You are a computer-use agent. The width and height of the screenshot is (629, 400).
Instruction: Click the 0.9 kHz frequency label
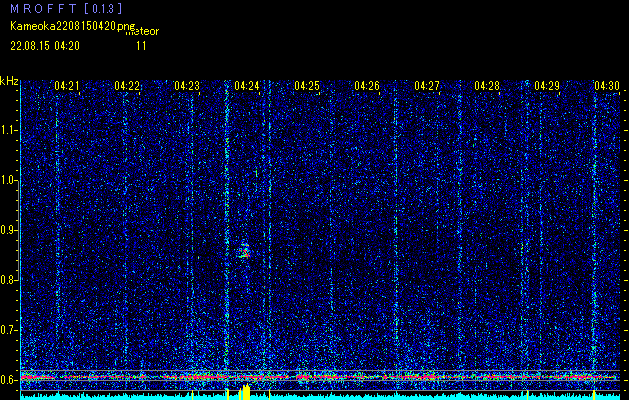pyautogui.click(x=9, y=230)
